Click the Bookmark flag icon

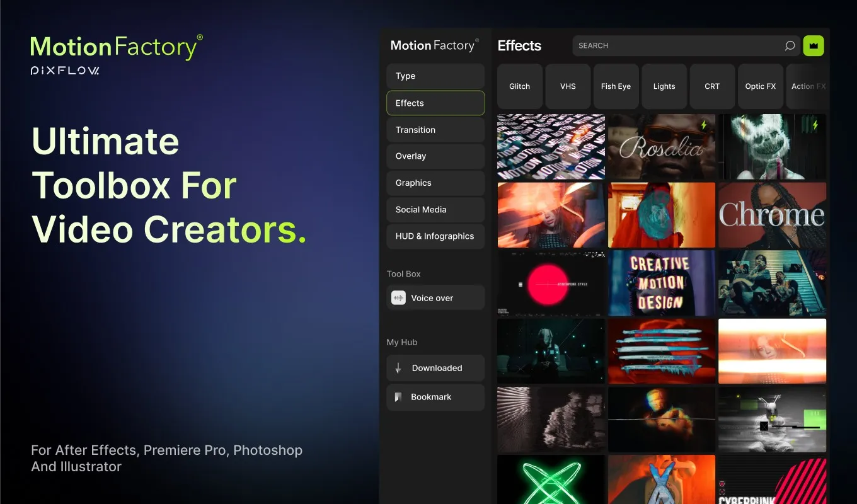[x=398, y=397]
